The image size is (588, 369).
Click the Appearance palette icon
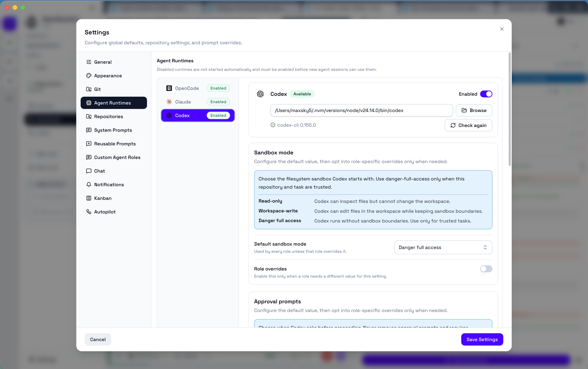(89, 76)
